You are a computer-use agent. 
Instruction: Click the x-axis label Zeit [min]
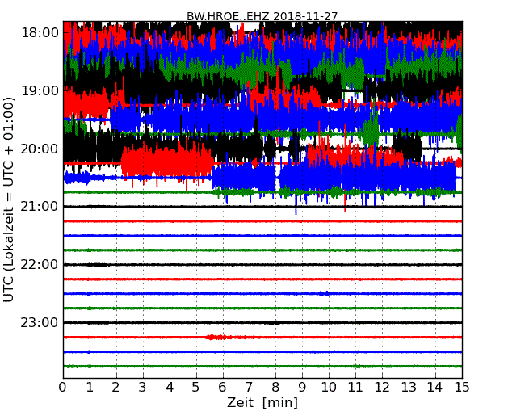coord(262,402)
